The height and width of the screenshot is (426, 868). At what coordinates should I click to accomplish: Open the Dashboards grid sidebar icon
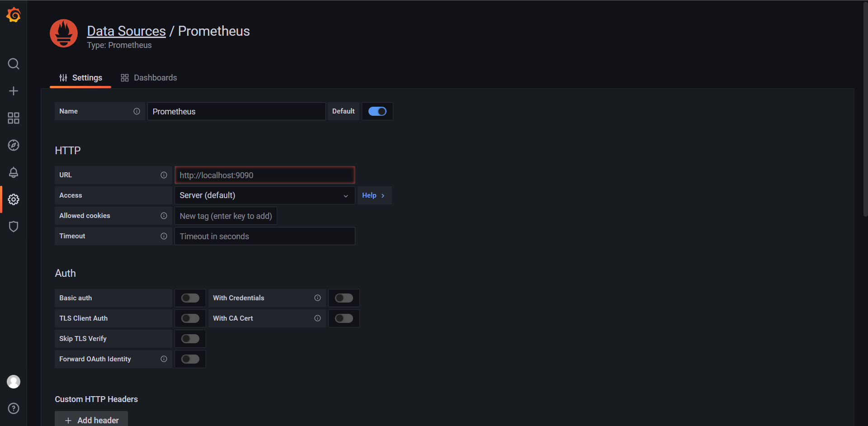tap(14, 118)
